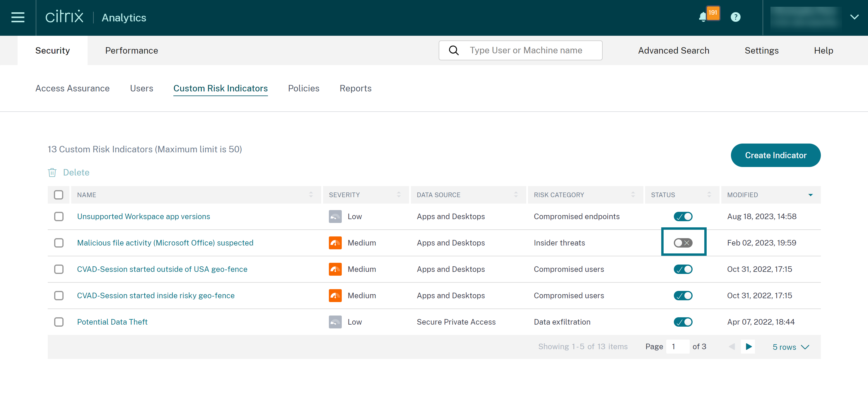Image resolution: width=868 pixels, height=404 pixels.
Task: Open the Policies tab
Action: pos(303,88)
